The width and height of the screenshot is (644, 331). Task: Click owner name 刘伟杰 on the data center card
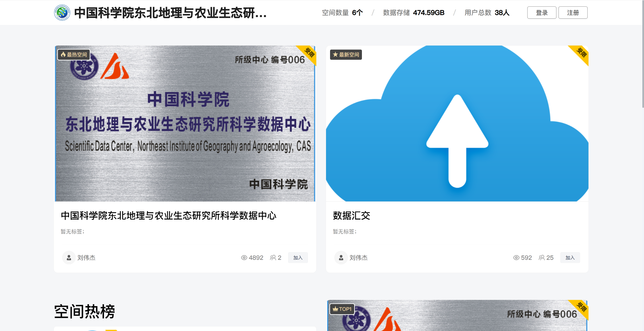coord(86,258)
